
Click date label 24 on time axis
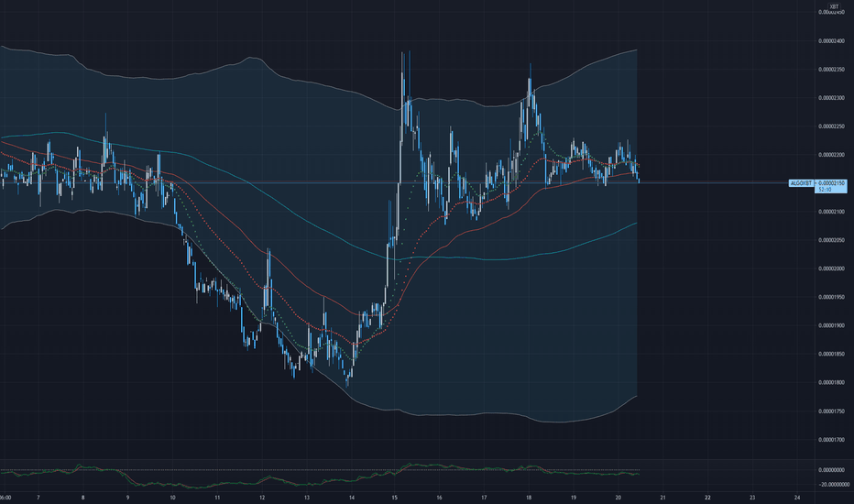[x=797, y=498]
